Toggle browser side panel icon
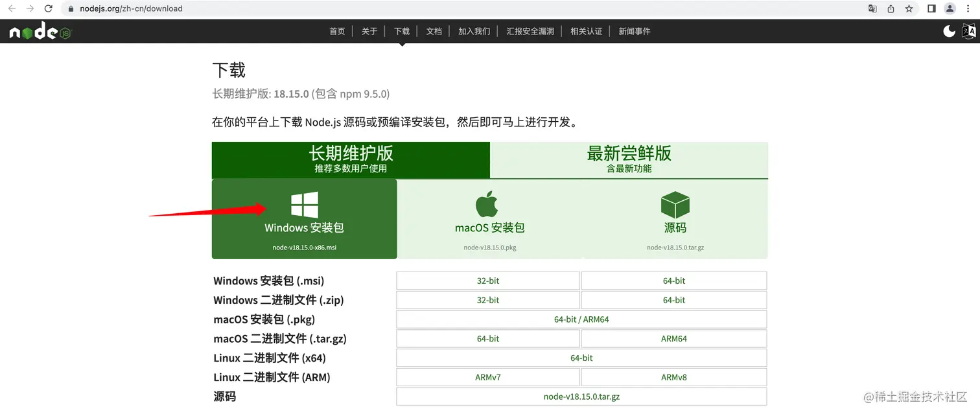The height and width of the screenshot is (416, 980). point(931,9)
